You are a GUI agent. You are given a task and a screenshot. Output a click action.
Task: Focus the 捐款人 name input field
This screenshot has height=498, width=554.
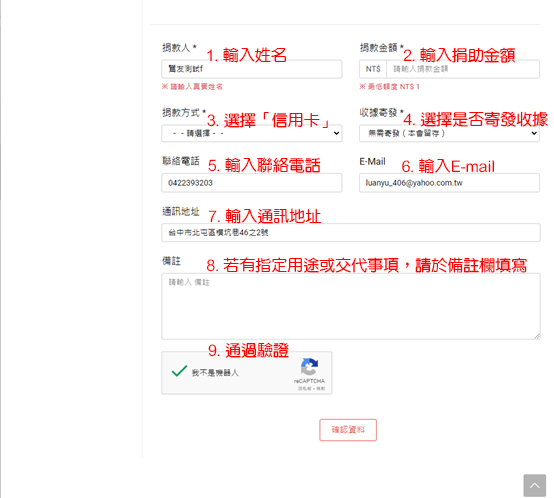pos(252,69)
